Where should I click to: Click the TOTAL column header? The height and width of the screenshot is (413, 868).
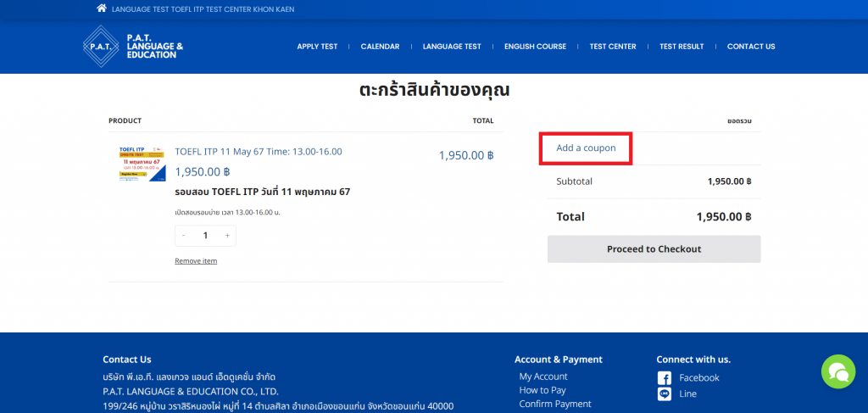(x=482, y=120)
